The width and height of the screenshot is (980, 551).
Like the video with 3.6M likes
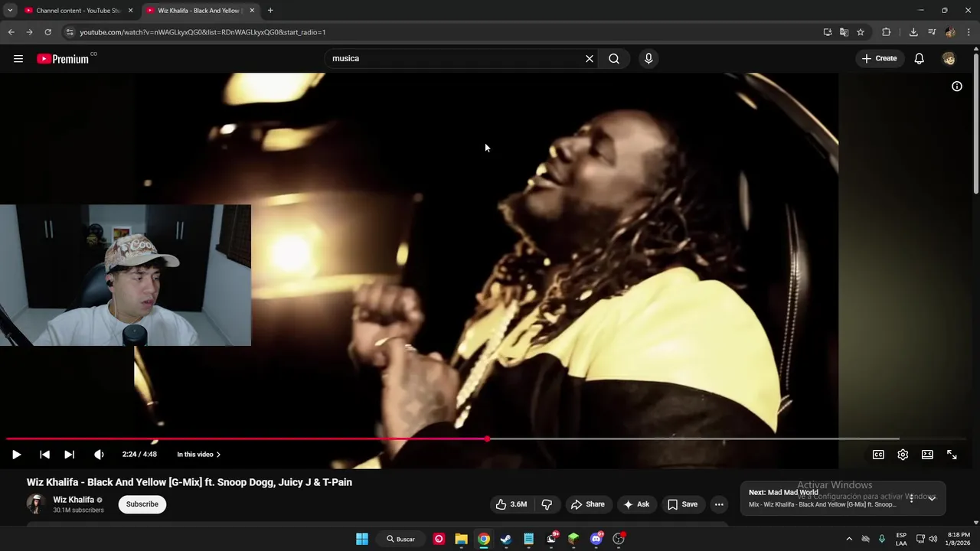point(511,504)
